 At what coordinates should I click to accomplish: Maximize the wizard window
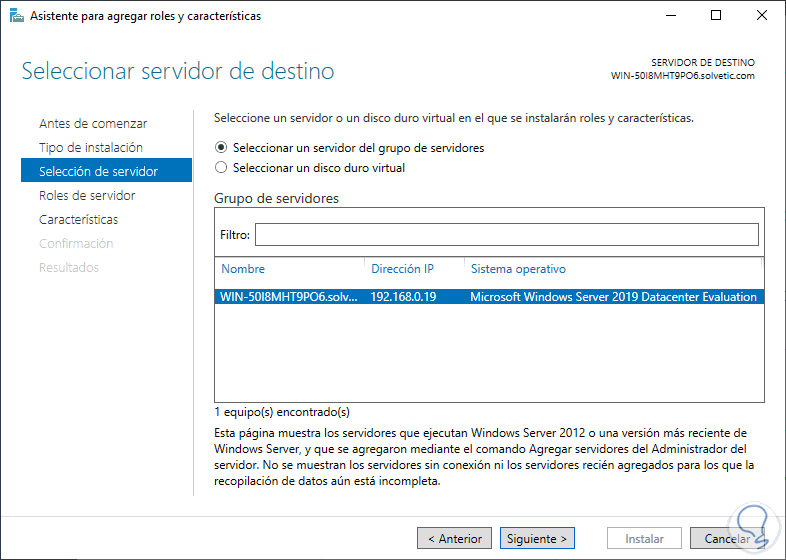(716, 16)
